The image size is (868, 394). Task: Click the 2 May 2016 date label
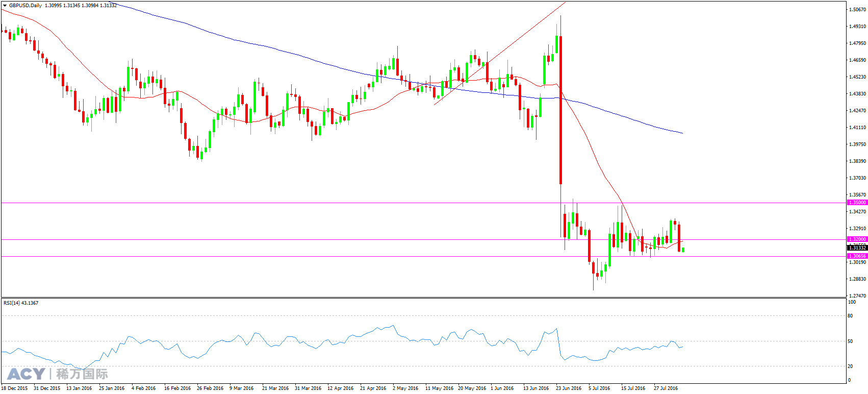pyautogui.click(x=405, y=388)
